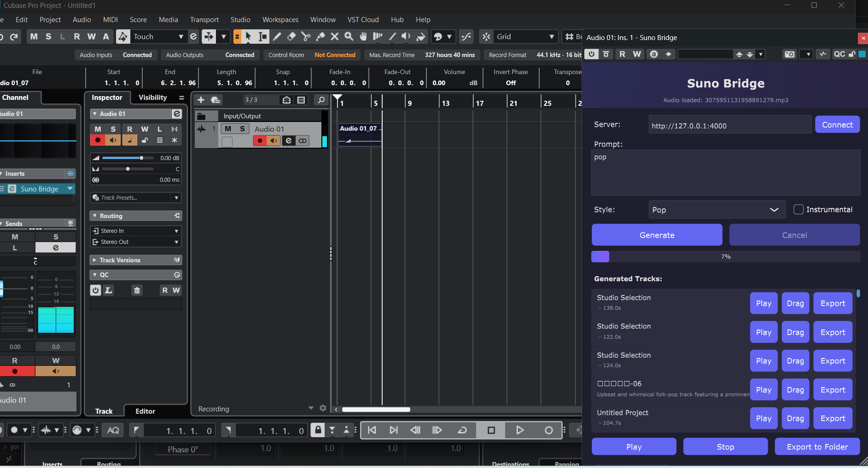Click the Generate button
This screenshot has width=868, height=468.
pyautogui.click(x=657, y=235)
